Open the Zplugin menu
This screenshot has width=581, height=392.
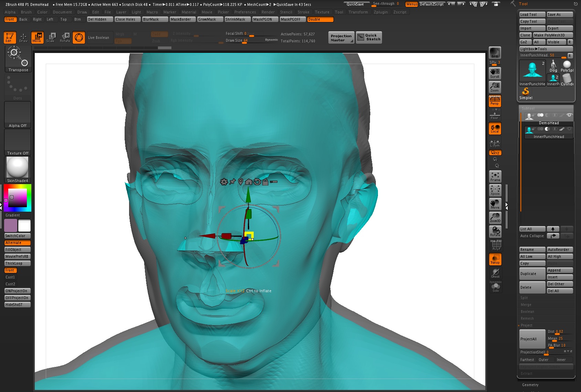point(381,12)
